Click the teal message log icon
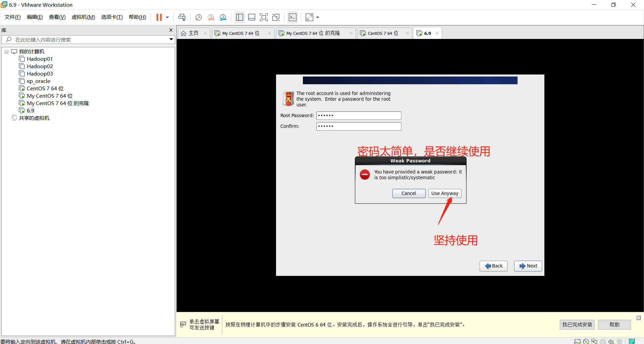The width and height of the screenshot is (644, 344). (632, 341)
